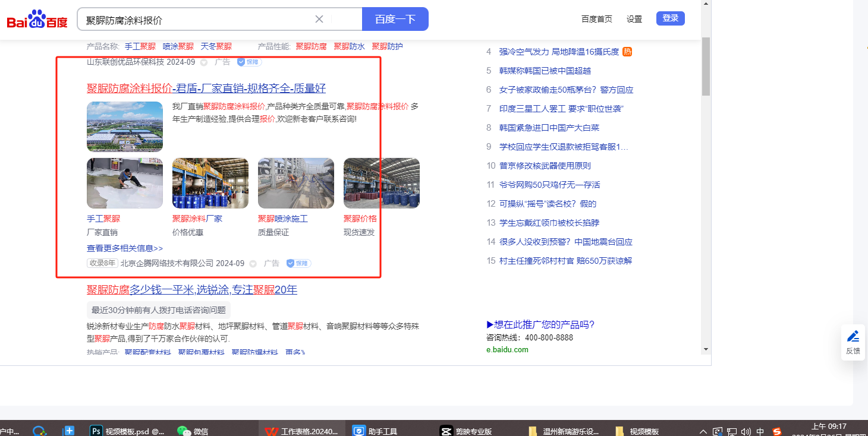Click 保障 badge next to 山东联创优品环保科技
The height and width of the screenshot is (436, 868).
(249, 62)
